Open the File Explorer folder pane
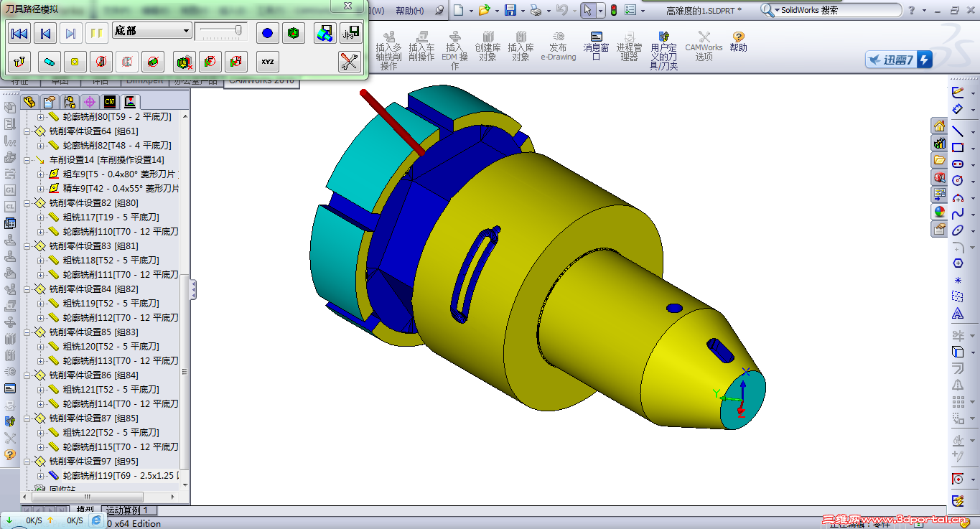This screenshot has height=529, width=980. 940,160
